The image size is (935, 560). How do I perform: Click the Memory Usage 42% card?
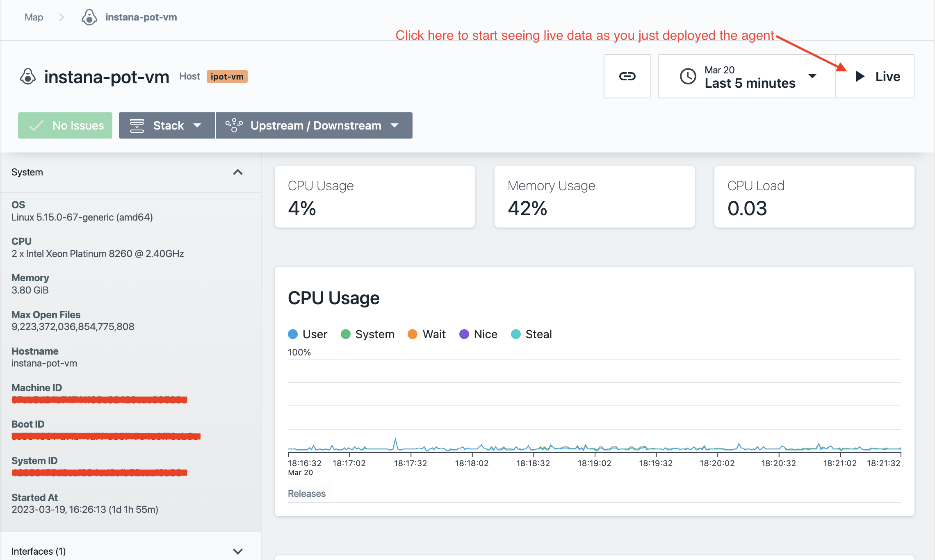[x=595, y=197]
